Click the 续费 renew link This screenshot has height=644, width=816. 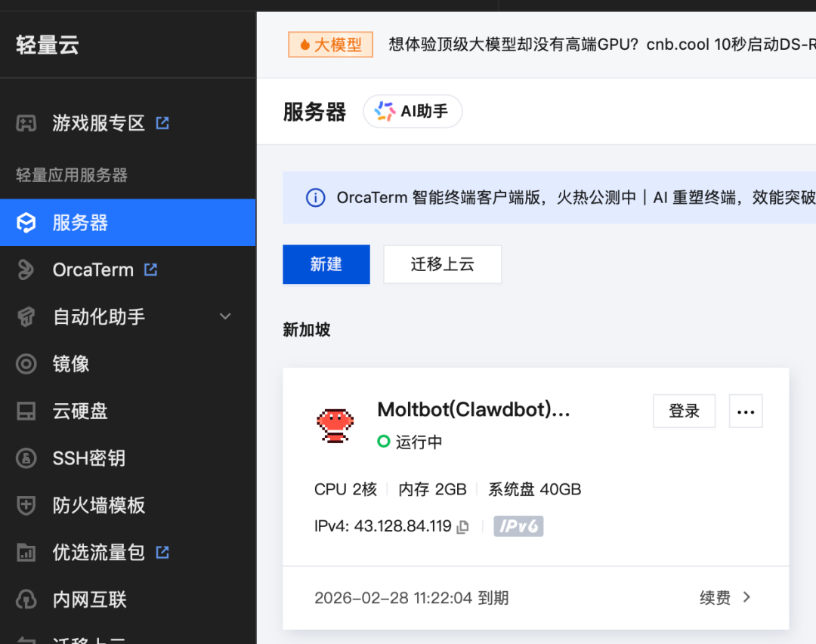[715, 598]
